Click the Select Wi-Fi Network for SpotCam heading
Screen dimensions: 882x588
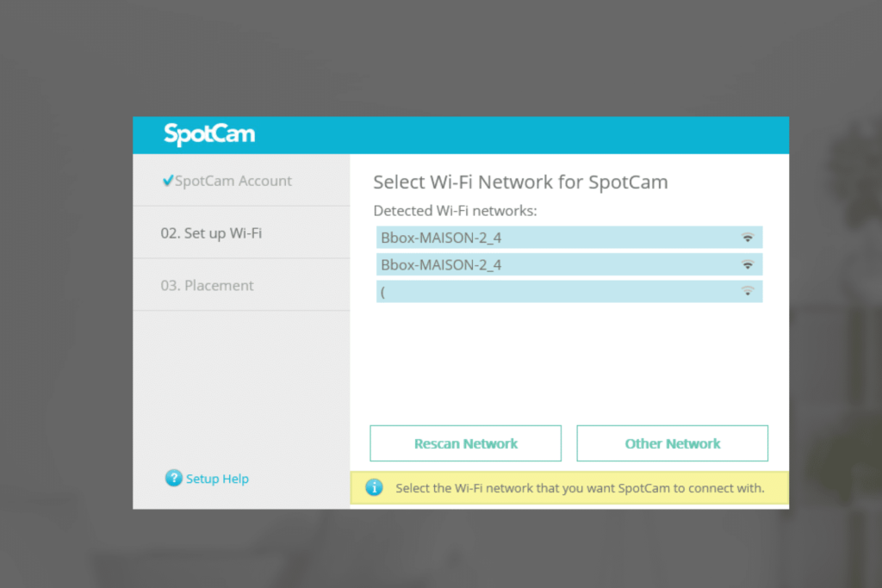pos(520,183)
